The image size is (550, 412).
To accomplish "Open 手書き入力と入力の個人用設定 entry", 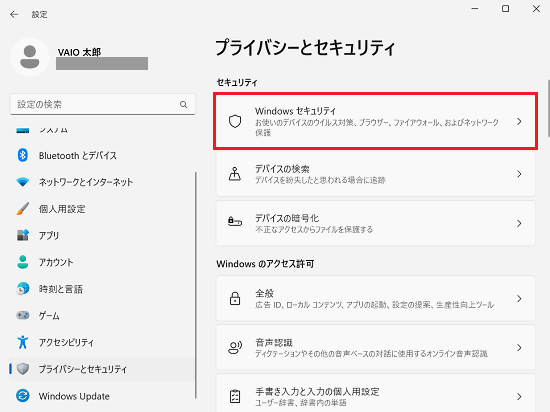I will click(x=375, y=393).
